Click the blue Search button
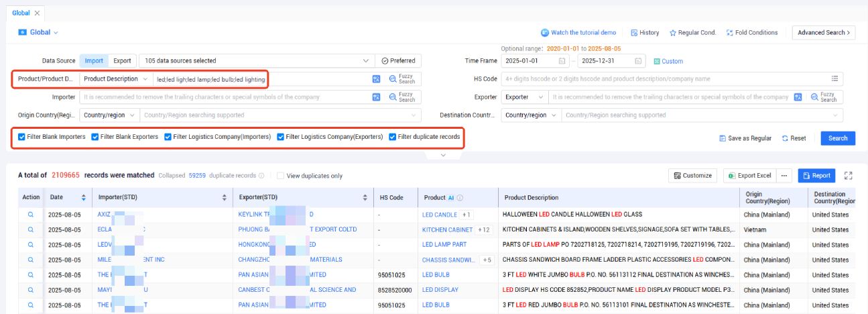868x314 pixels. 838,138
